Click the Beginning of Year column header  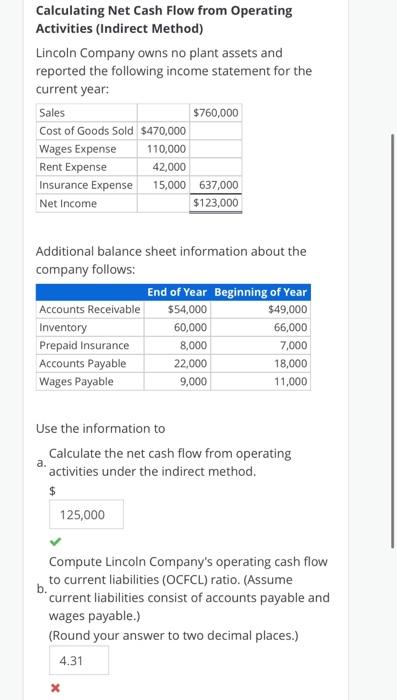[260, 292]
